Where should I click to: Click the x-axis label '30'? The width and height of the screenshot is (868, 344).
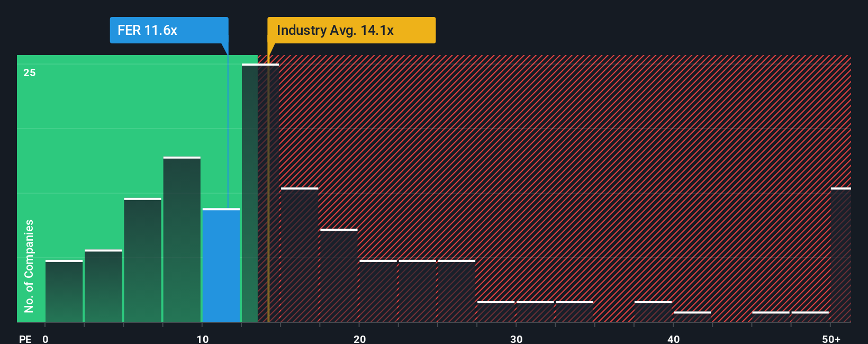click(x=516, y=339)
